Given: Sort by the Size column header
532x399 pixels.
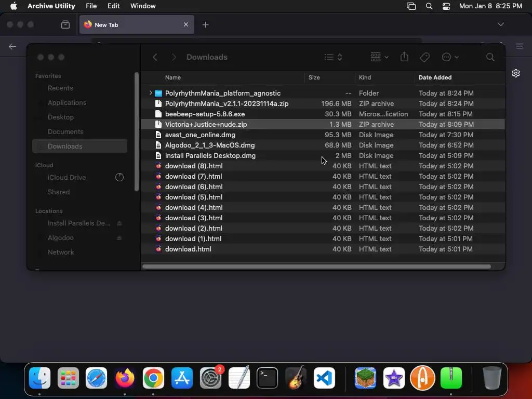Looking at the screenshot, I should coord(314,77).
